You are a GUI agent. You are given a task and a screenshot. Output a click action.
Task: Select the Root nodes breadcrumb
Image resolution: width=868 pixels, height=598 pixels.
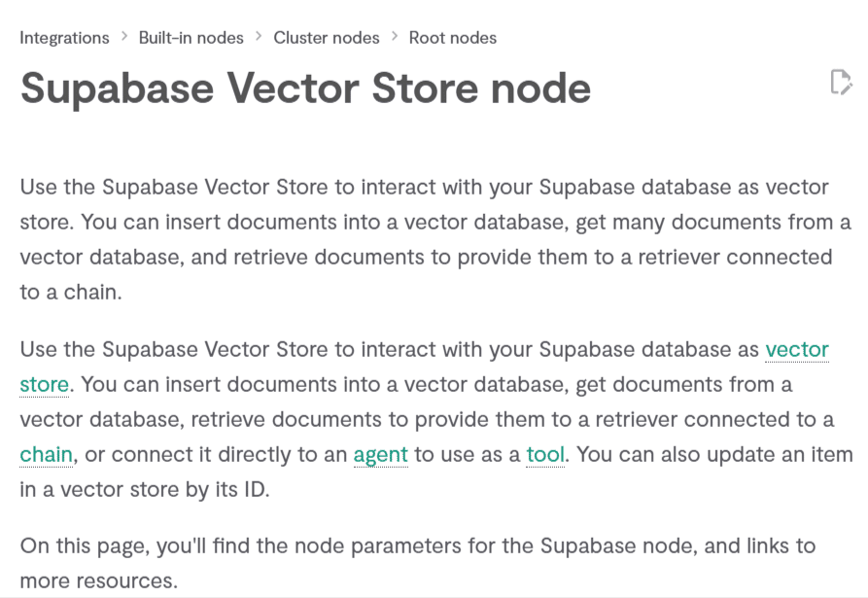[x=452, y=38]
